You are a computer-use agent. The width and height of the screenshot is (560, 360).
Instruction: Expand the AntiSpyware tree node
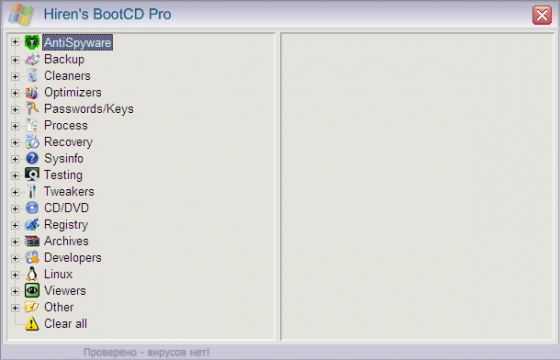tap(15, 42)
